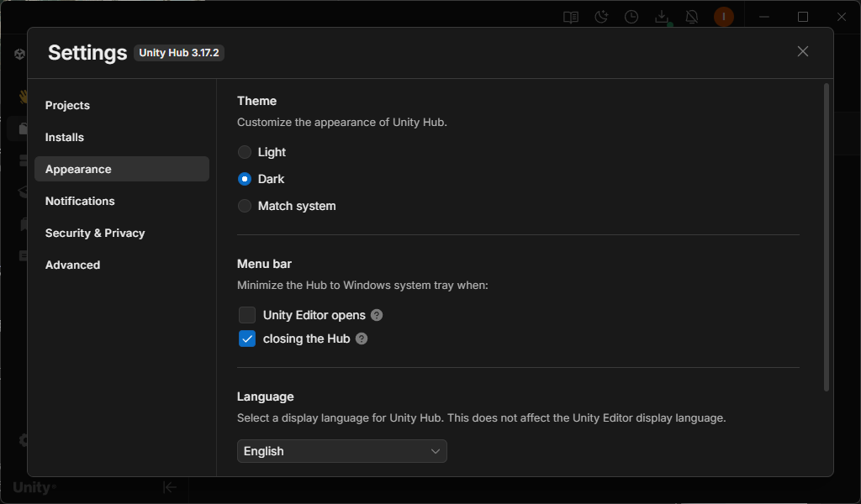The width and height of the screenshot is (861, 504).
Task: Choose the Match system theme option
Action: (x=245, y=206)
